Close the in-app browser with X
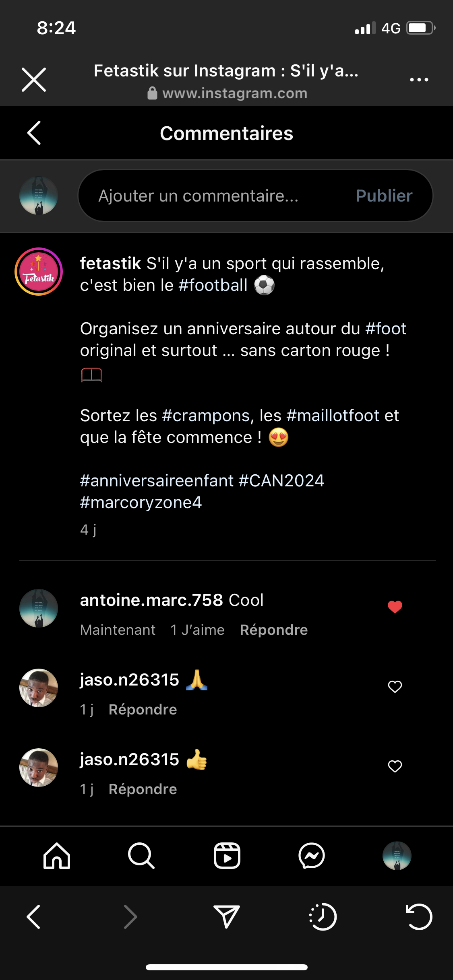 click(34, 80)
